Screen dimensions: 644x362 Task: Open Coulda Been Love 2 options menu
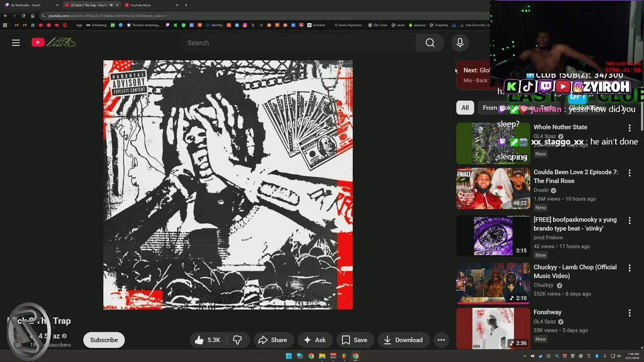coord(629,173)
